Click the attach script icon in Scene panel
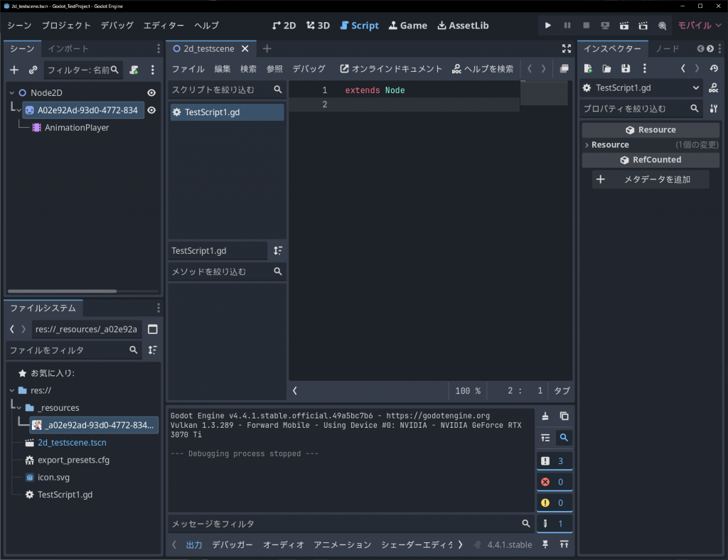Viewport: 728px width, 560px height. pyautogui.click(x=134, y=70)
